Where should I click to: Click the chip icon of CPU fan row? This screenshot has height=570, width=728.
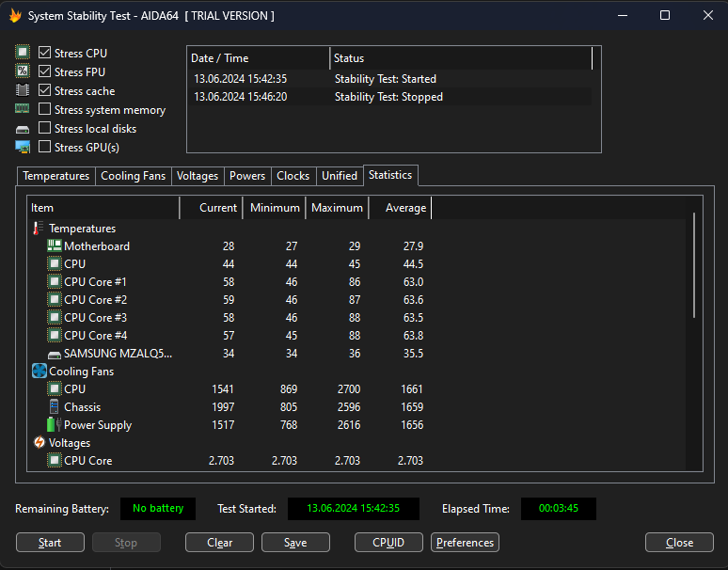click(55, 388)
